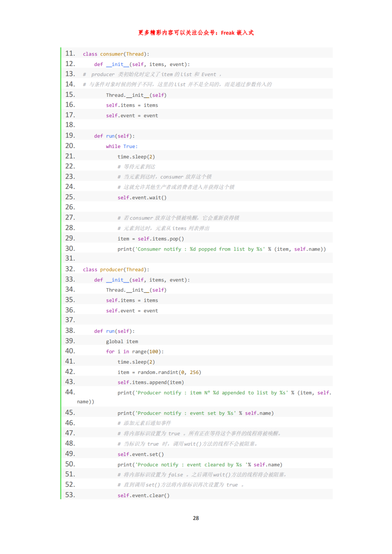Select the 'class consumer(Thread):' line

116,54
